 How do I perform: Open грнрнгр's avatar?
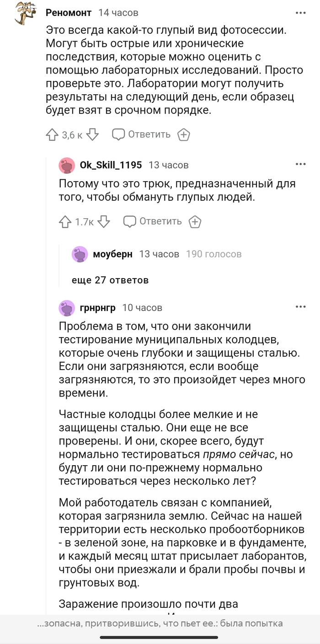[x=67, y=308]
